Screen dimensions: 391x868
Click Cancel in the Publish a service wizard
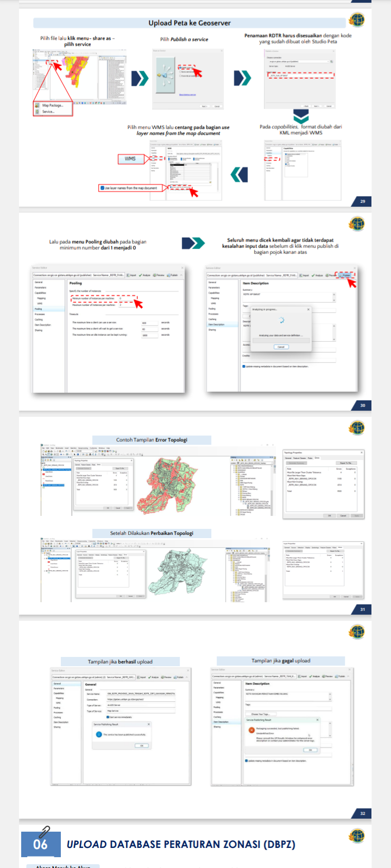[x=217, y=106]
